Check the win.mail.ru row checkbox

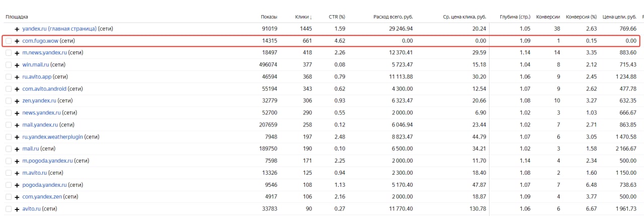coord(9,65)
